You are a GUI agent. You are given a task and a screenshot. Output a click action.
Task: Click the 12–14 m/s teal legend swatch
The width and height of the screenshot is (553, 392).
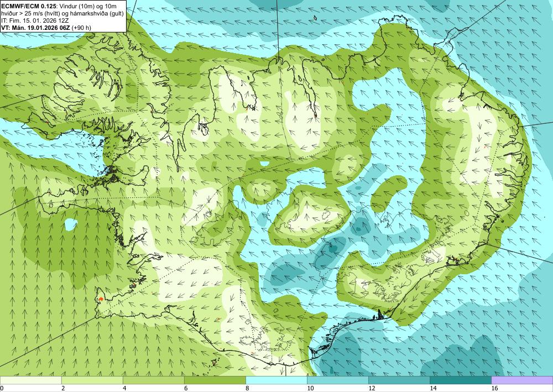(x=399, y=380)
